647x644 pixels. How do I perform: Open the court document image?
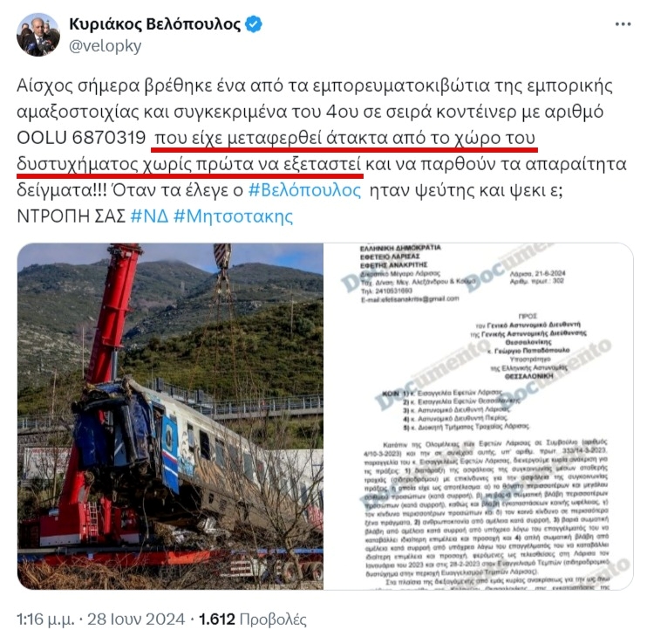(479, 416)
